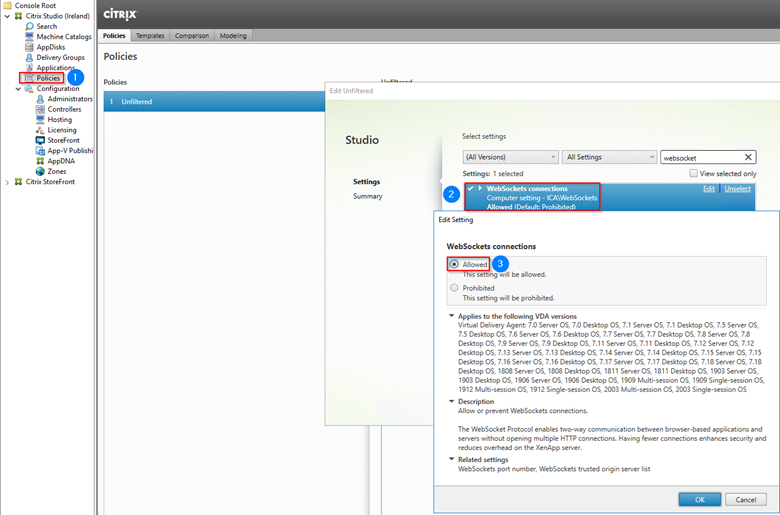Click the Applications icon in tree
The width and height of the screenshot is (780, 515).
click(29, 68)
